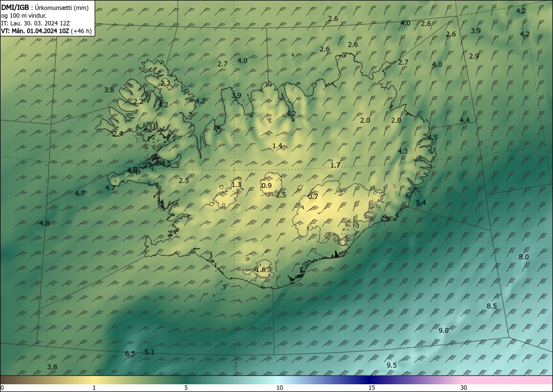The image size is (553, 392).
Task: Click the 5.1 value label
Action: (149, 352)
